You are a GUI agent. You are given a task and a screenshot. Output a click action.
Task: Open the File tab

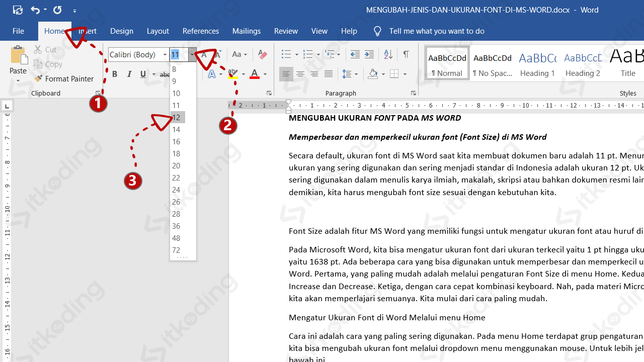point(19,31)
